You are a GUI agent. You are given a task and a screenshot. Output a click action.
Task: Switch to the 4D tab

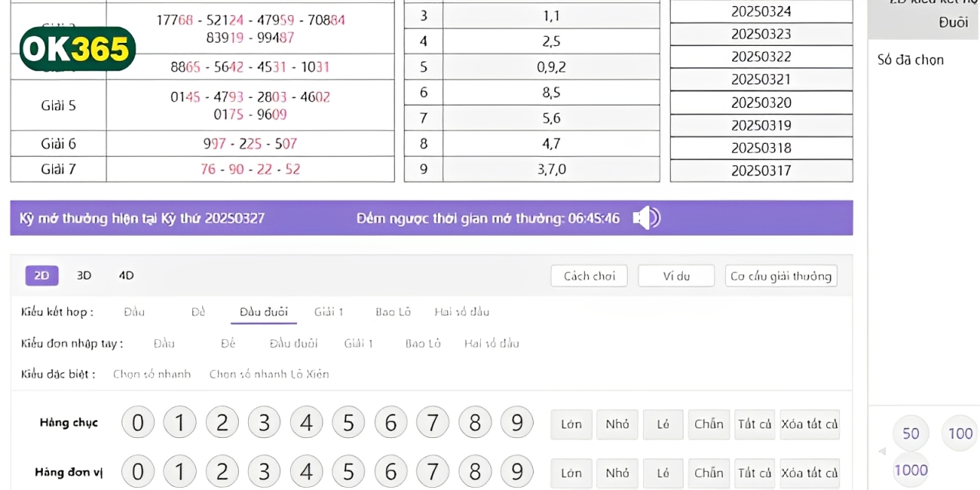pos(126,276)
